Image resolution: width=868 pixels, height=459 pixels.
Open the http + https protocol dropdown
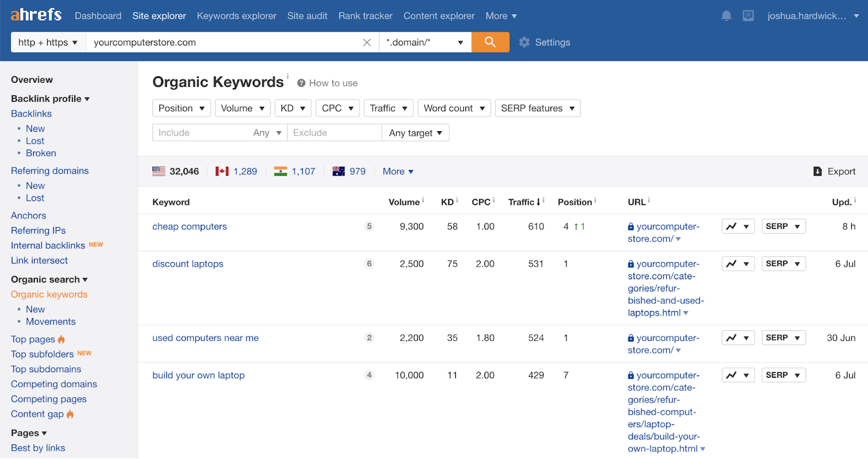pyautogui.click(x=48, y=42)
